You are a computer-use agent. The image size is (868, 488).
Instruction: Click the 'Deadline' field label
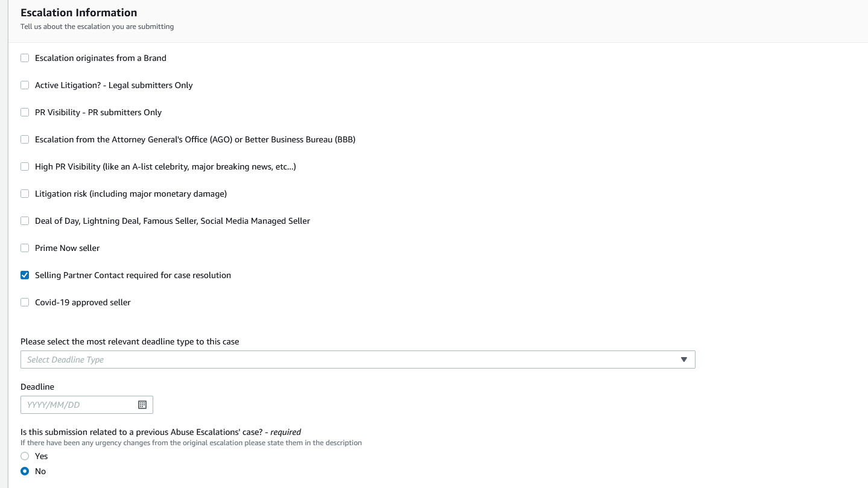pos(37,387)
